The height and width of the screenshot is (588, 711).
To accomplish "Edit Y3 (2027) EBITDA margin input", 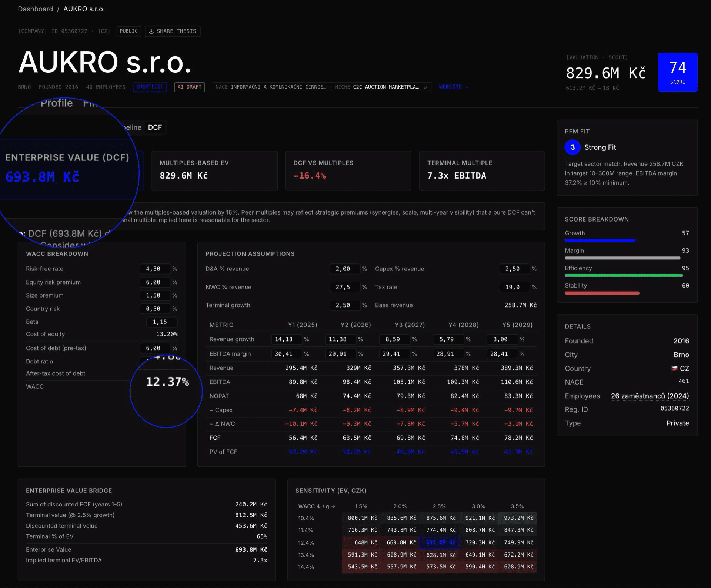I will (x=395, y=354).
